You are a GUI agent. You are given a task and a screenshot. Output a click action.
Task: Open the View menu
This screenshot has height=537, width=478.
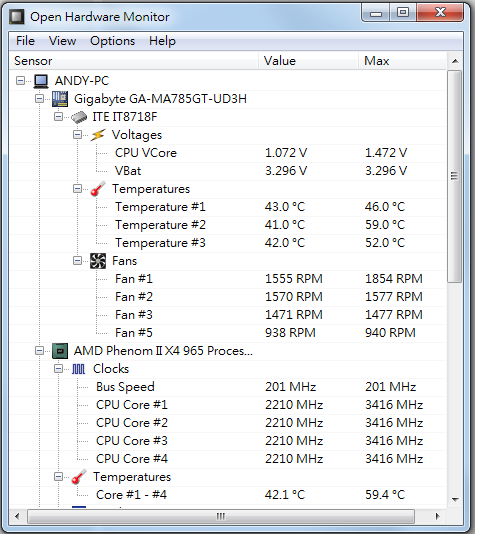tap(62, 41)
